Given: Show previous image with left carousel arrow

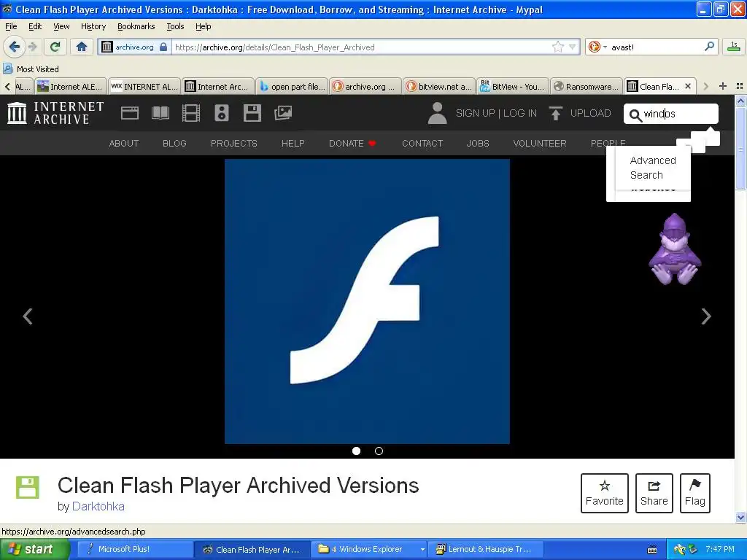Looking at the screenshot, I should [x=28, y=316].
